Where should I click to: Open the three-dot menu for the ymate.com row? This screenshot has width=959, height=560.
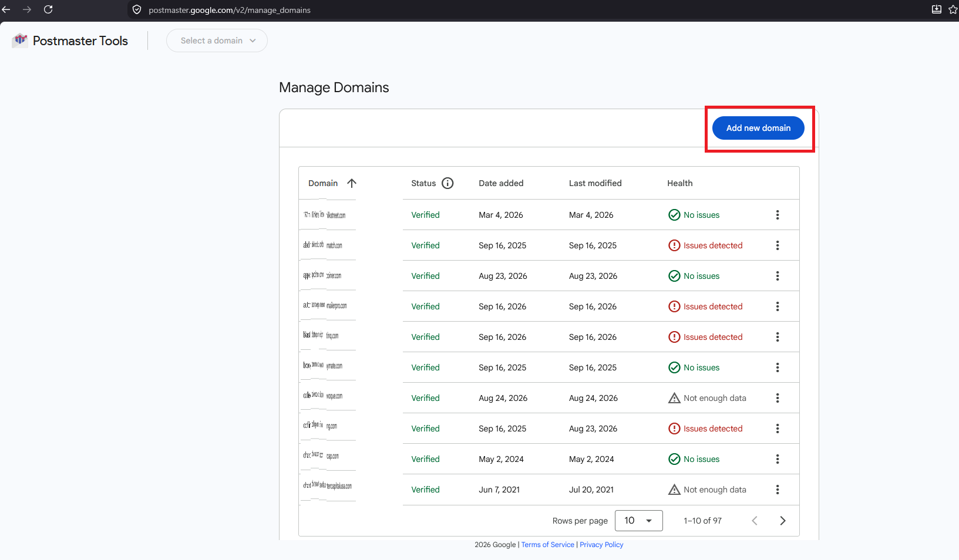(778, 367)
